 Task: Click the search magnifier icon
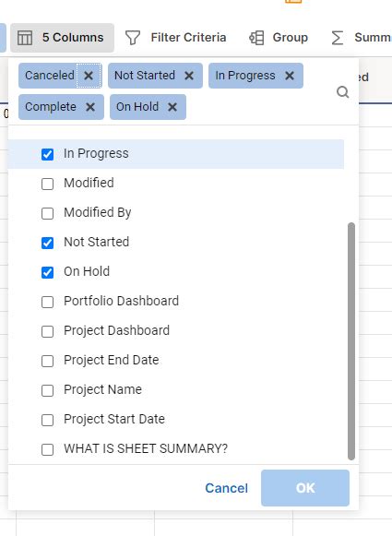342,91
